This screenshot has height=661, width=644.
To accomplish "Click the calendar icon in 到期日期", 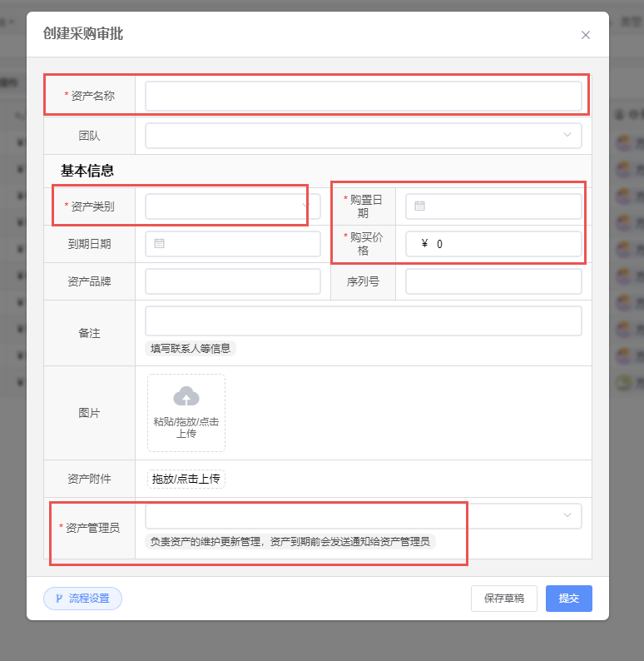I will [x=159, y=244].
